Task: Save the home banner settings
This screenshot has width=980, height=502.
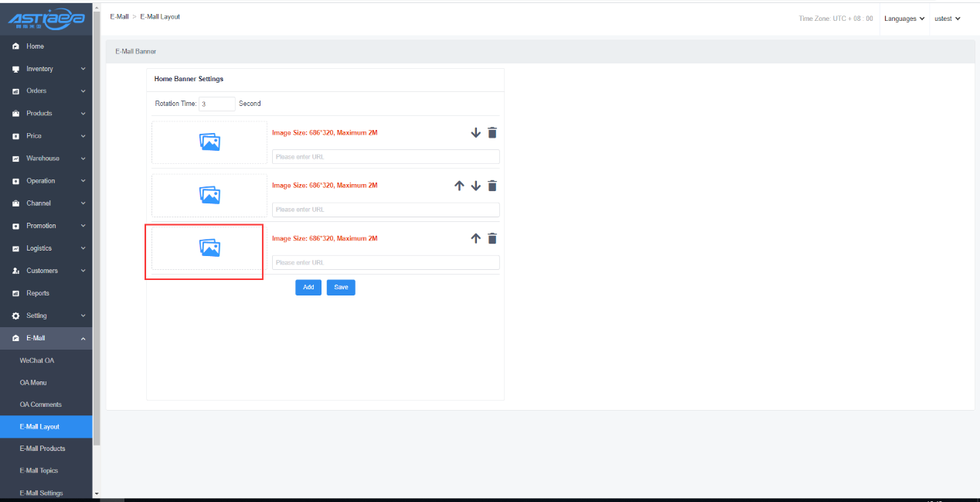Action: click(341, 287)
